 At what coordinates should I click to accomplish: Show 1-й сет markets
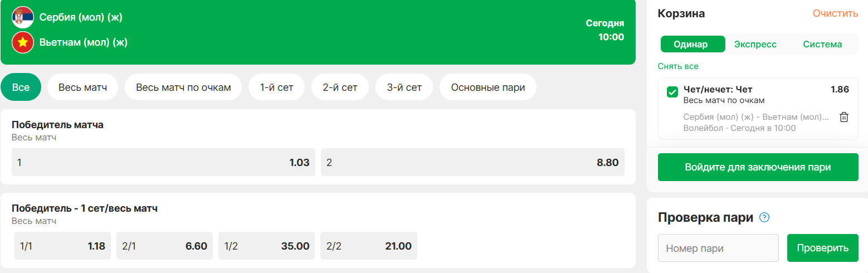pos(277,87)
